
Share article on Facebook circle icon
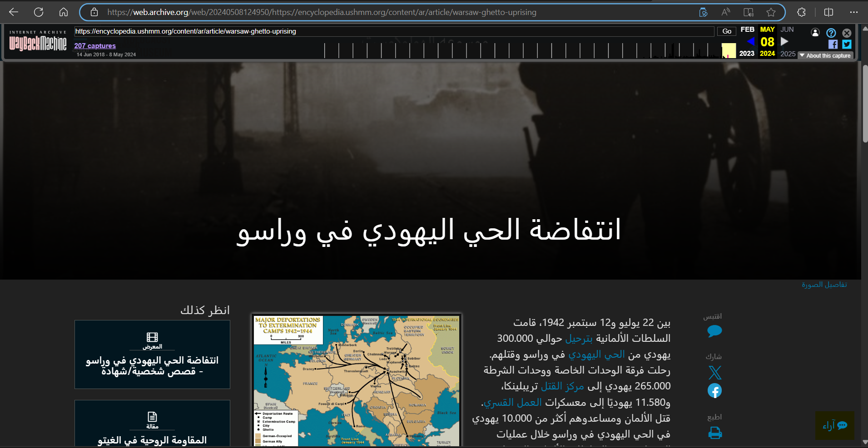tap(714, 390)
